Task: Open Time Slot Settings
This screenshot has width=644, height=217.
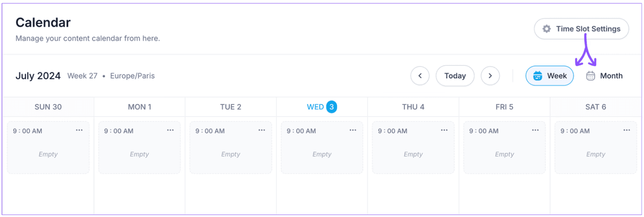Action: [x=581, y=29]
